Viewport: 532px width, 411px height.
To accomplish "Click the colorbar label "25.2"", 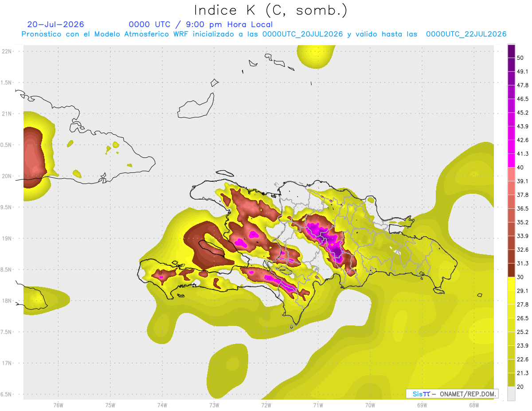I will (523, 332).
